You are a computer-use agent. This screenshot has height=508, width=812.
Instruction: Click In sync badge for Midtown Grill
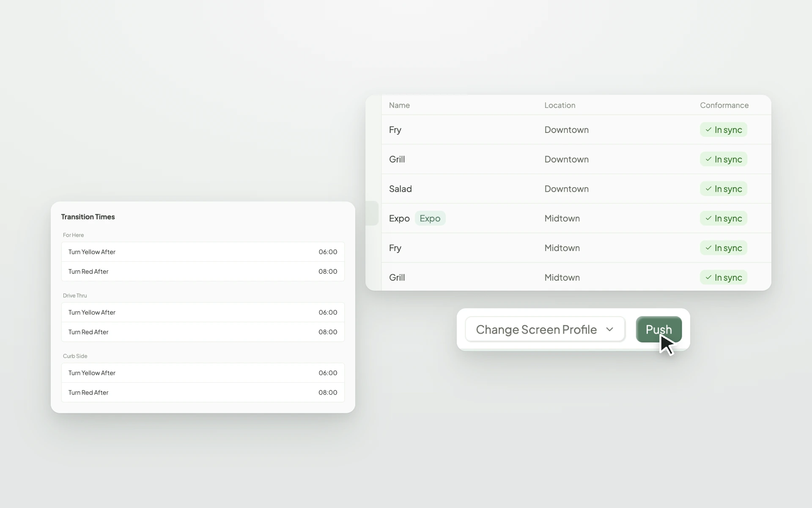tap(724, 277)
